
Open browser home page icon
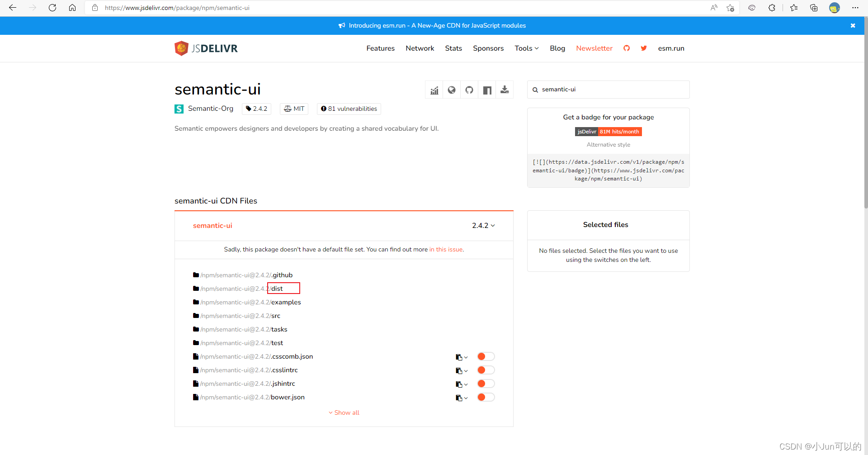(x=72, y=8)
